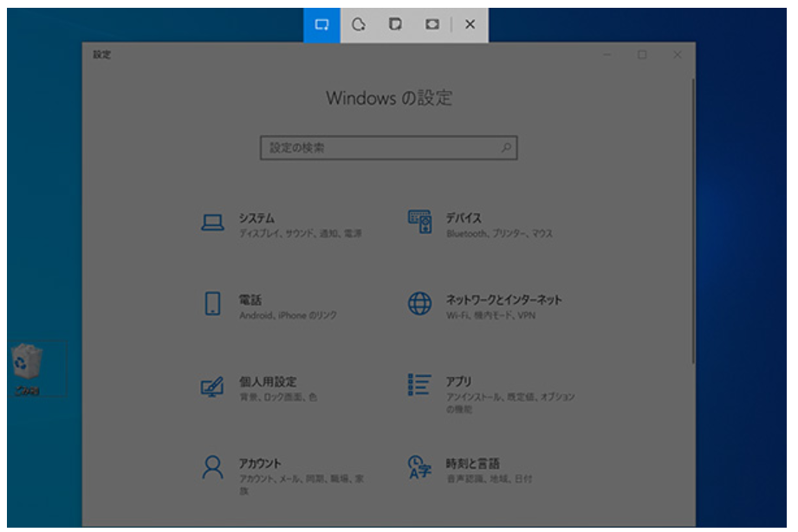Screen dimensions: 798x532
Task: Click the 設定 window title text
Action: tap(101, 55)
